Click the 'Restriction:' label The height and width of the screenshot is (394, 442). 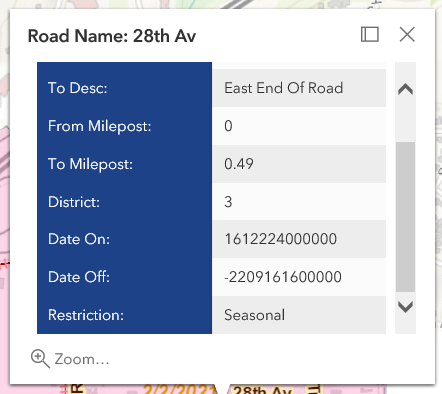[86, 315]
